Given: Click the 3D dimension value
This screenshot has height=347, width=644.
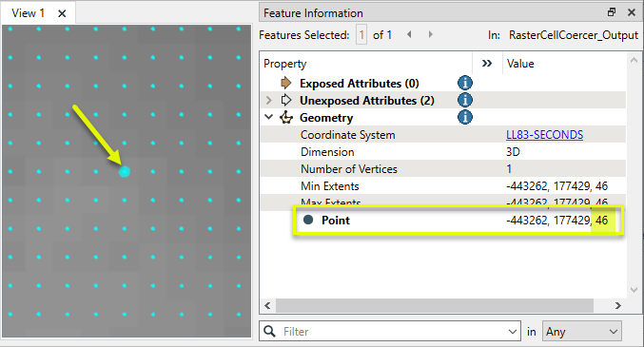Looking at the screenshot, I should pyautogui.click(x=513, y=152).
